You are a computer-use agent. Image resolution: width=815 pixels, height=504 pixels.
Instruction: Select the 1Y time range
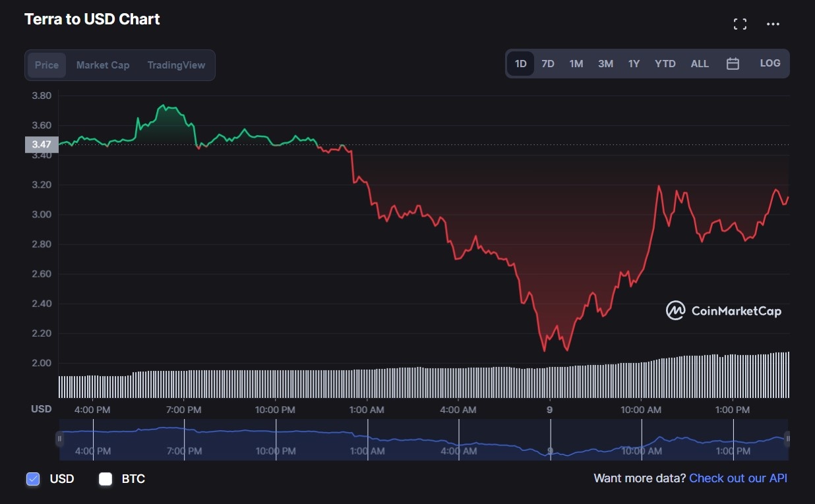(634, 63)
